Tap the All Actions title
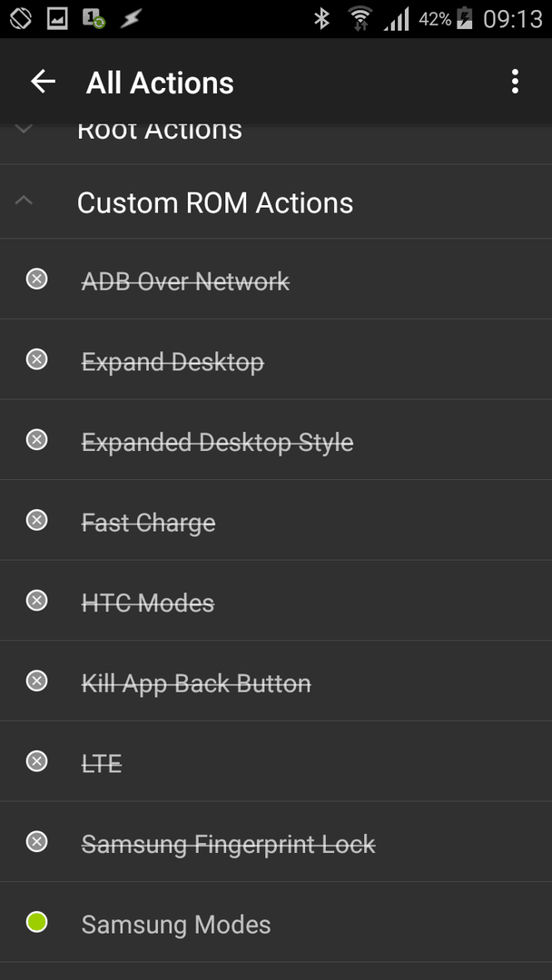The image size is (552, 980). [x=160, y=83]
